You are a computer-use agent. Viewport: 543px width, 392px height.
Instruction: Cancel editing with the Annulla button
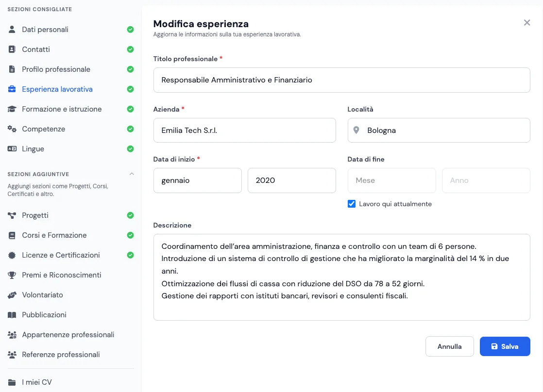point(449,346)
